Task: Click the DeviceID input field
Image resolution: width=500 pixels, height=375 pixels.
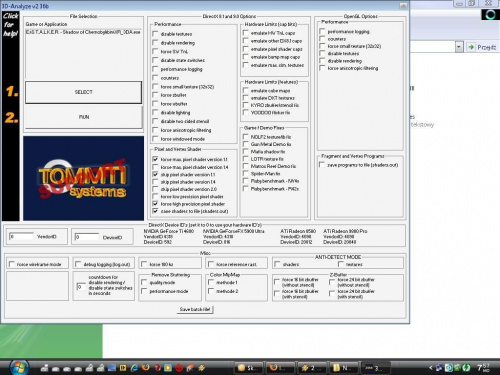Action: tap(87, 237)
